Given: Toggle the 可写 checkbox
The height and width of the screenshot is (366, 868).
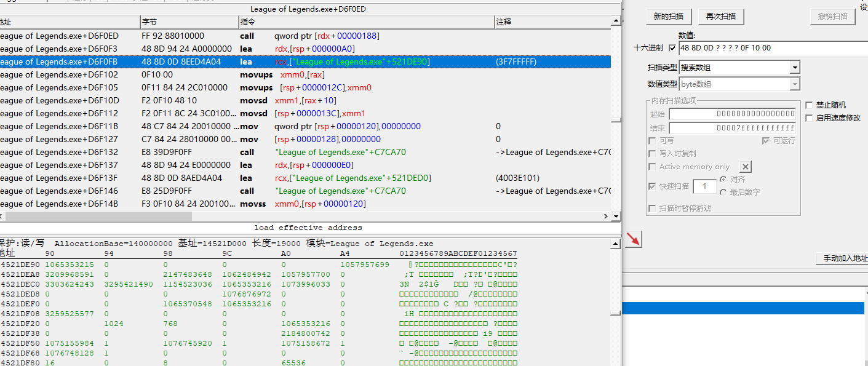Looking at the screenshot, I should [x=653, y=141].
